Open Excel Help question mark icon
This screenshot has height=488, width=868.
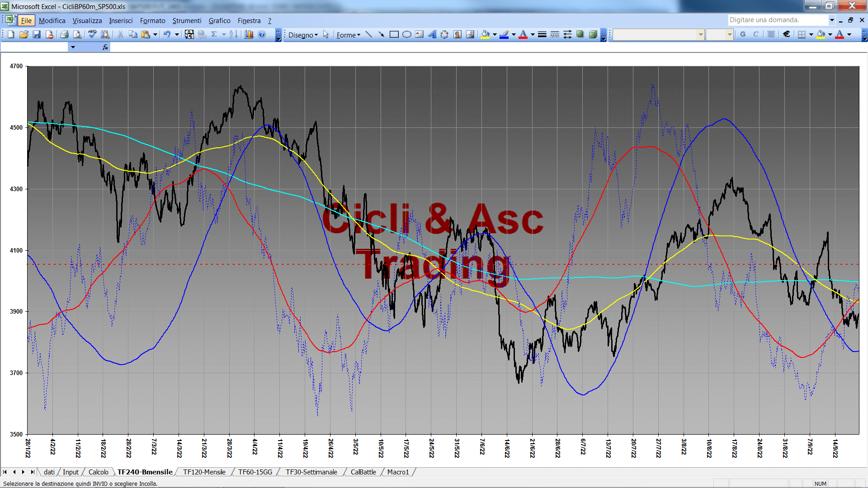tap(262, 34)
